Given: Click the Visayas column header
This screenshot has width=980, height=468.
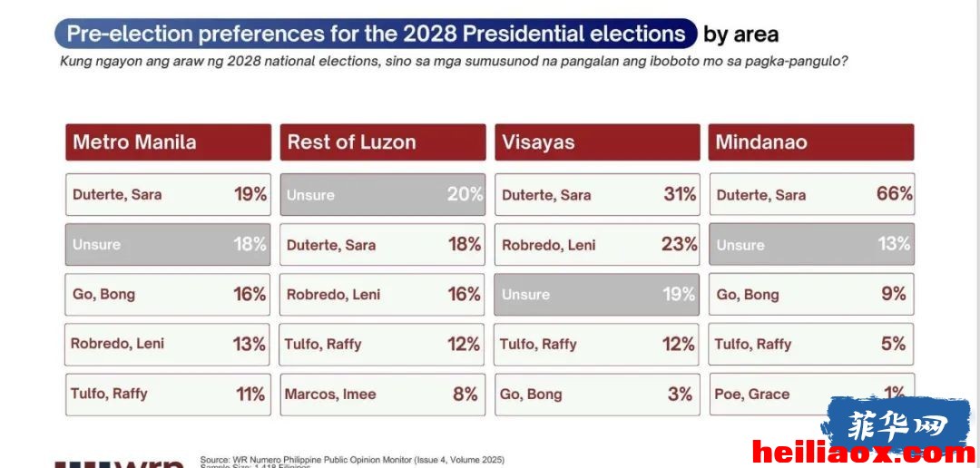Looking at the screenshot, I should point(597,141).
